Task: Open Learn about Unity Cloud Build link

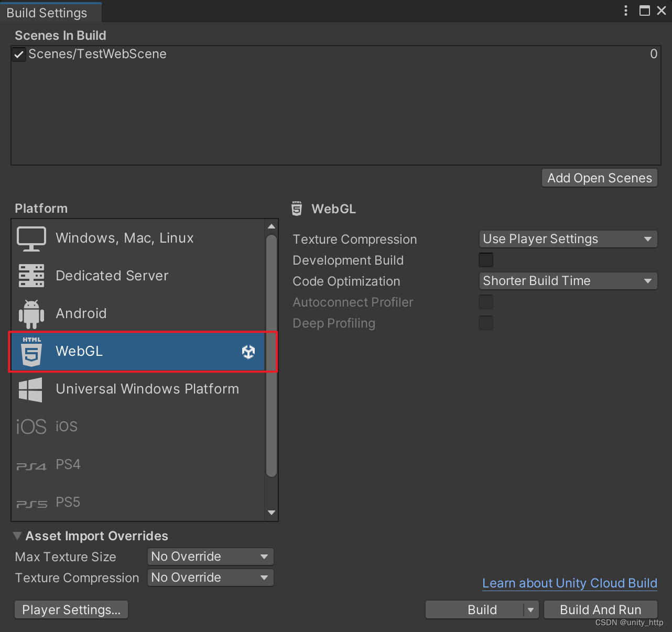Action: click(x=570, y=583)
